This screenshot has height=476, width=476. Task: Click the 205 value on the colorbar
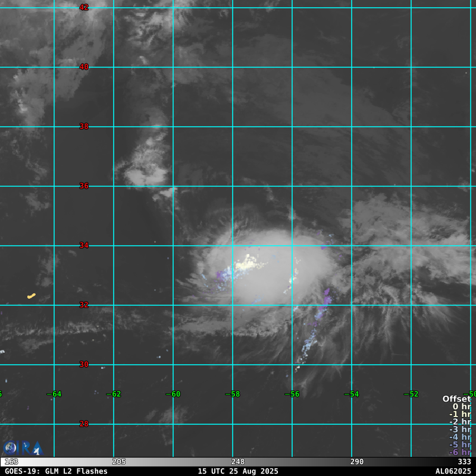click(119, 462)
